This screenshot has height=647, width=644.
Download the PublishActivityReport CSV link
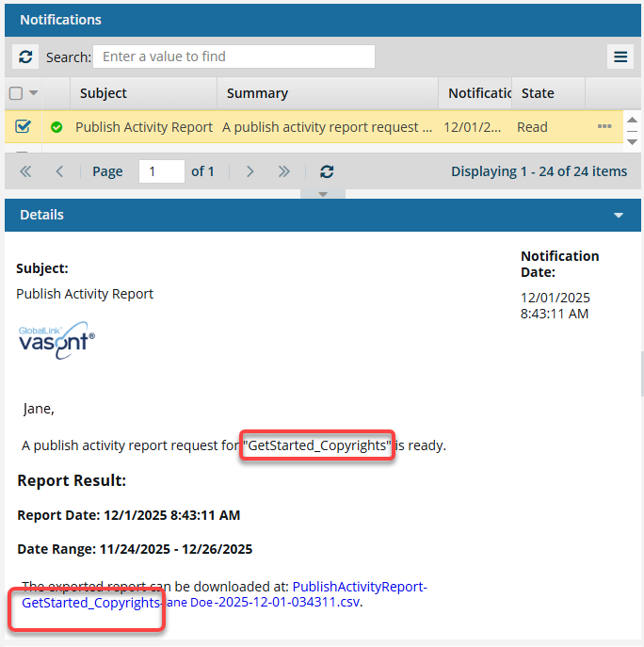click(359, 587)
